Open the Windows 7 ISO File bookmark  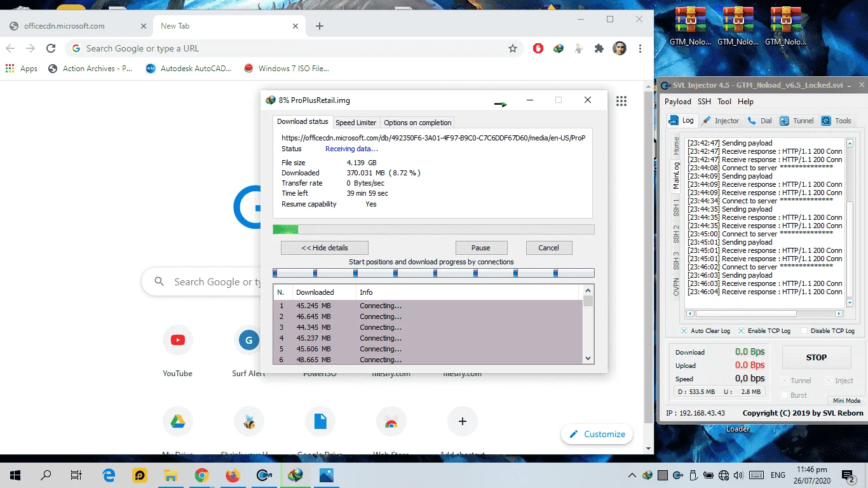click(x=287, y=69)
